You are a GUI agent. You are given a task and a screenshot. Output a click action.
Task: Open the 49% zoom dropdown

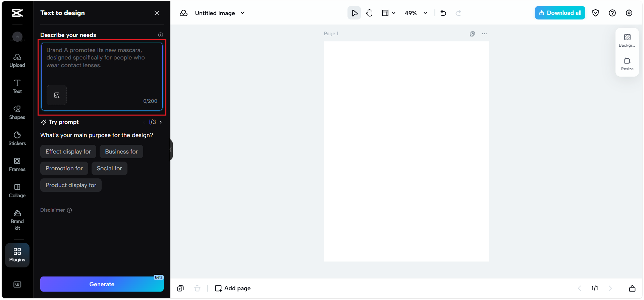(x=416, y=13)
